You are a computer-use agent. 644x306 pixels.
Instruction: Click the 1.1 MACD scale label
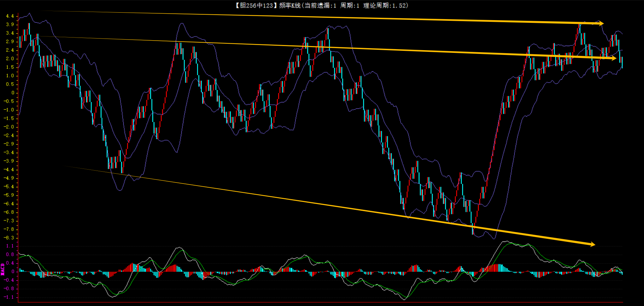click(x=10, y=246)
